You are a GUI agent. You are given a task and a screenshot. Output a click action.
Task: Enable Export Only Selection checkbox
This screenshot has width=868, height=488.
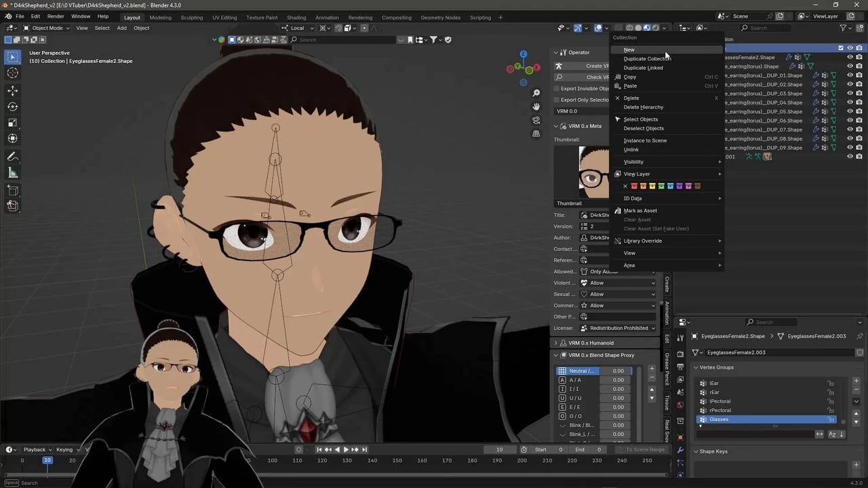(x=557, y=100)
